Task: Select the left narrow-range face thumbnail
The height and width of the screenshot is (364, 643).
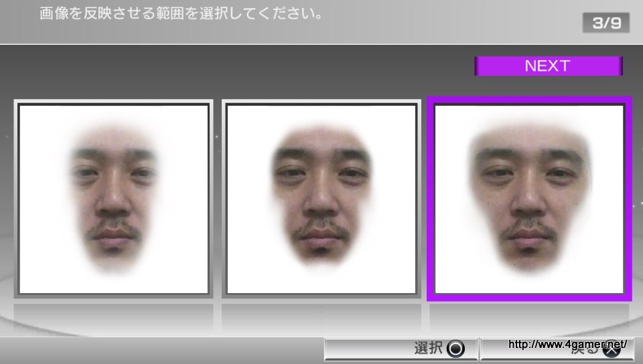Action: pos(113,199)
